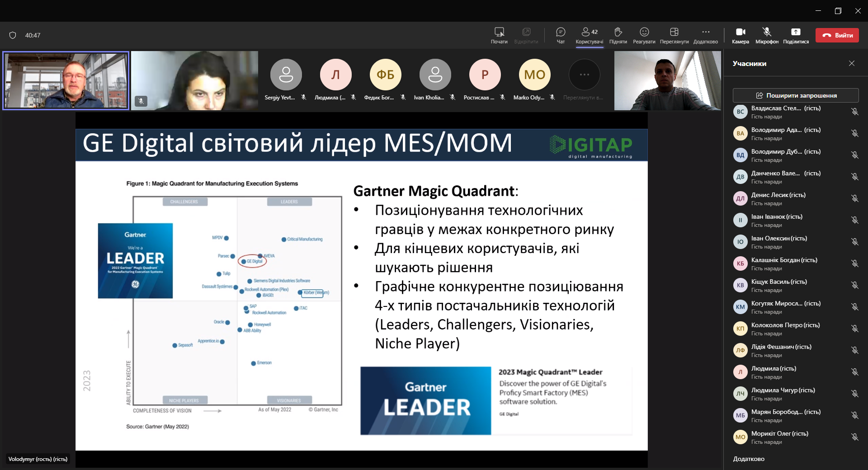
Task: Click the Volodymyr (гость) name label
Action: (x=38, y=459)
